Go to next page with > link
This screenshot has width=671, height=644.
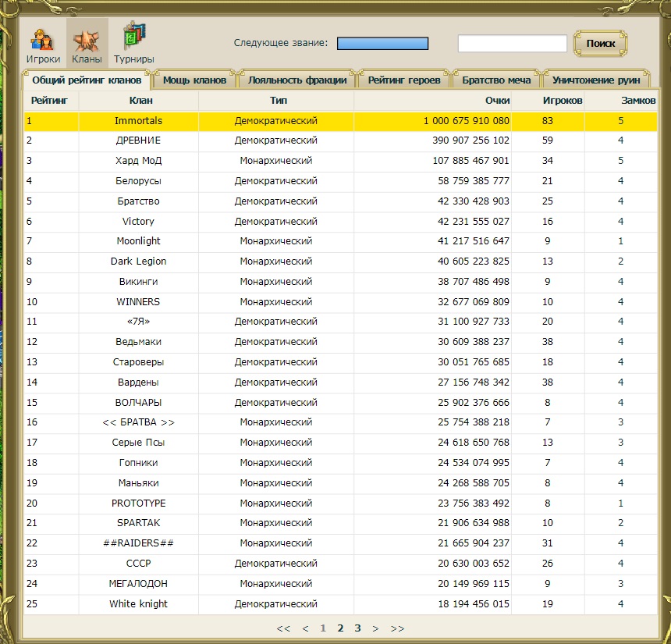(x=375, y=628)
